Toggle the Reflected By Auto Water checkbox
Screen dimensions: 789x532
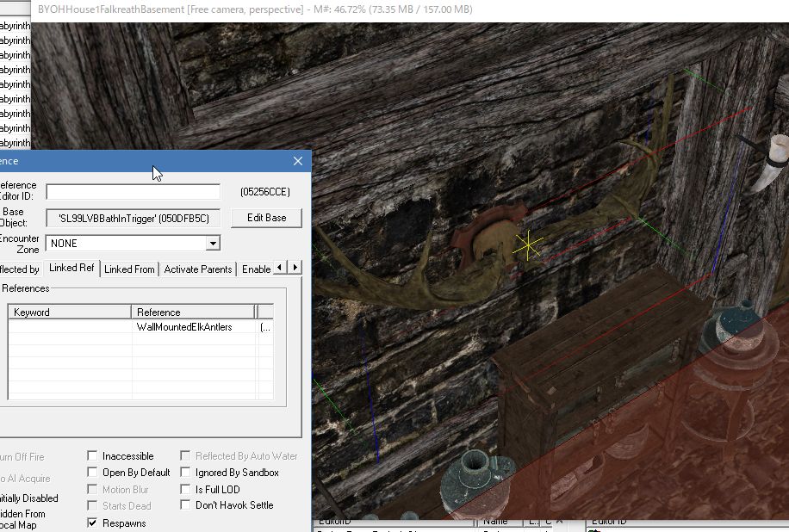coord(185,455)
